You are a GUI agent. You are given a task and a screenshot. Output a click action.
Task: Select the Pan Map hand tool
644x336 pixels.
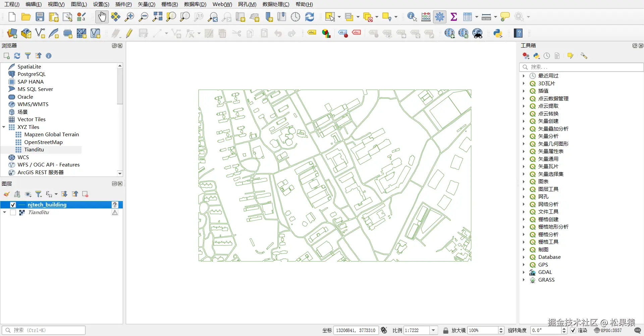coord(102,17)
